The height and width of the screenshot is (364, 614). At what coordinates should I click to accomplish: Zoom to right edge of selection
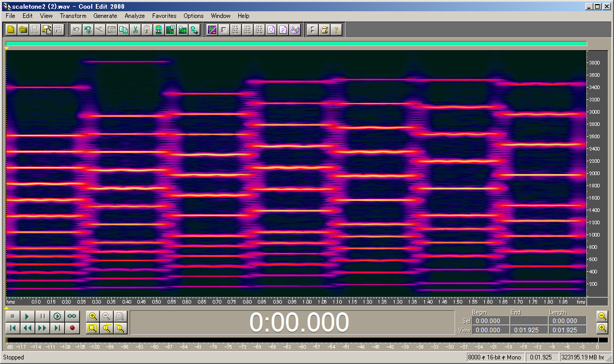120,328
